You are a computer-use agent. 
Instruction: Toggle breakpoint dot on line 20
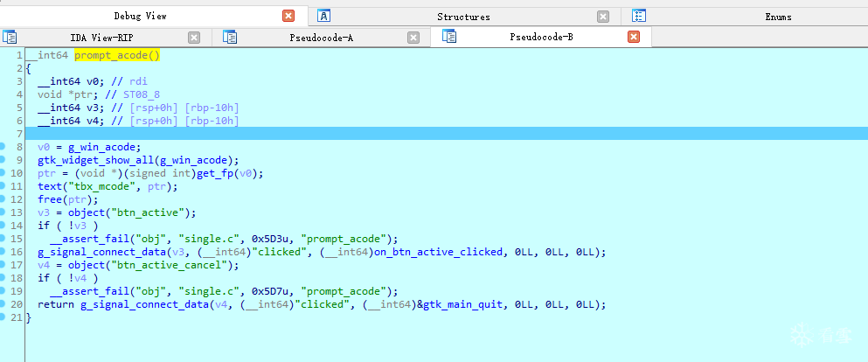click(3, 304)
